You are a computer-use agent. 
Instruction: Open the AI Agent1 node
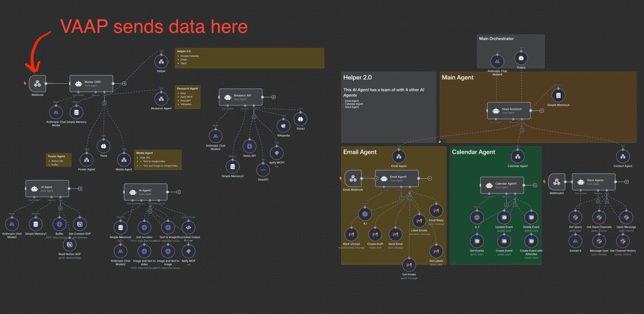[145, 192]
